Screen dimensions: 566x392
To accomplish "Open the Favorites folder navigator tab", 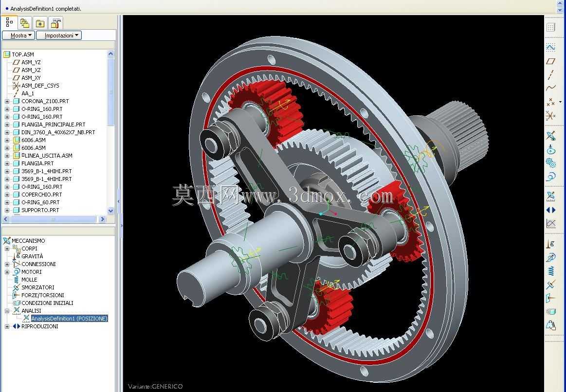I will [x=40, y=23].
